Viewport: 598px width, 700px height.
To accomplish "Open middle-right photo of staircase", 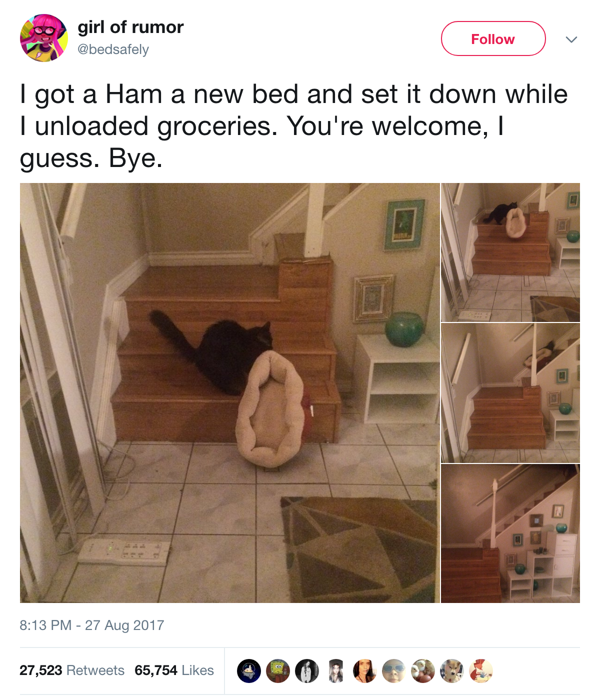I will [x=510, y=393].
